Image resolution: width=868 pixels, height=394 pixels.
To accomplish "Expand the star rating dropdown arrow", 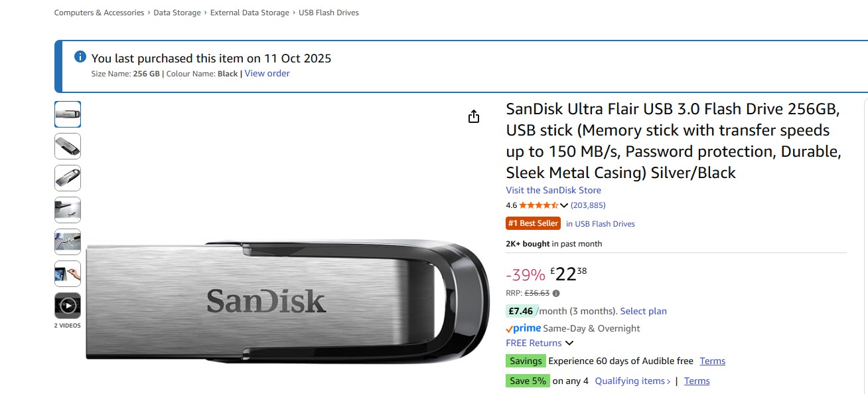I will point(564,205).
